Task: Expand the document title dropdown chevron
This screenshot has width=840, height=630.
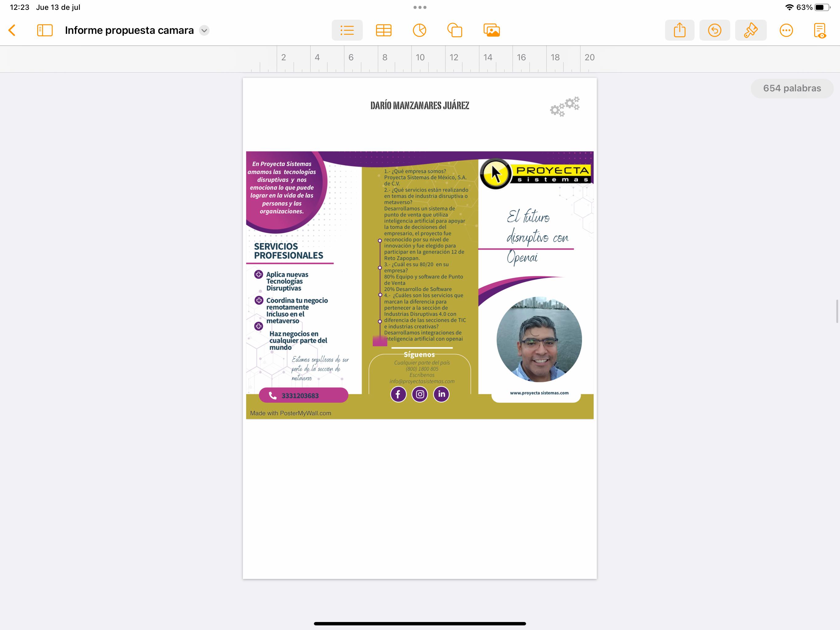Action: (x=204, y=30)
